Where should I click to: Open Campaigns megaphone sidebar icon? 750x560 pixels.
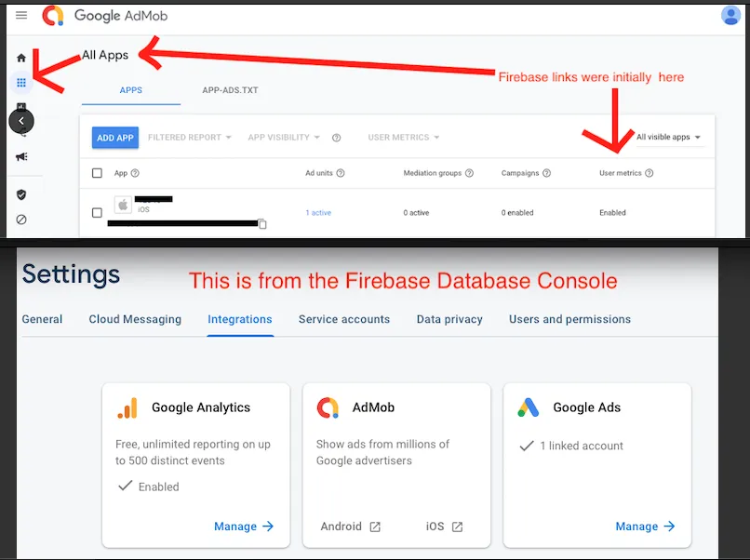(21, 156)
